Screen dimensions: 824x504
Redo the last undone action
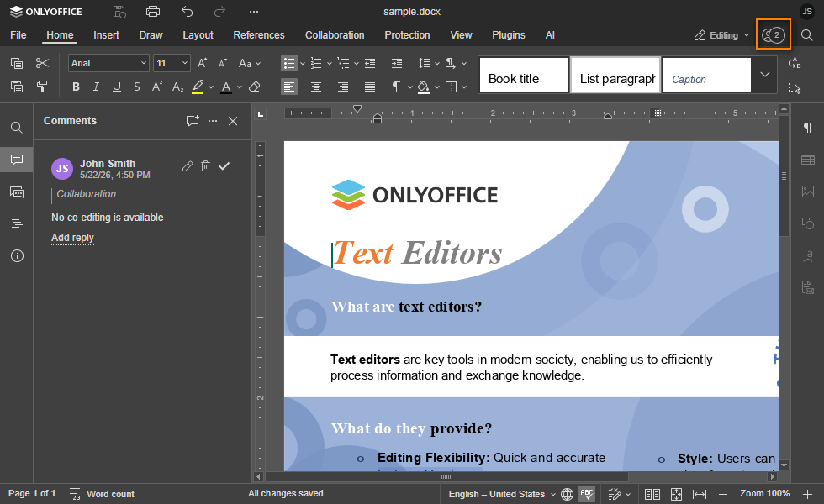tap(219, 12)
